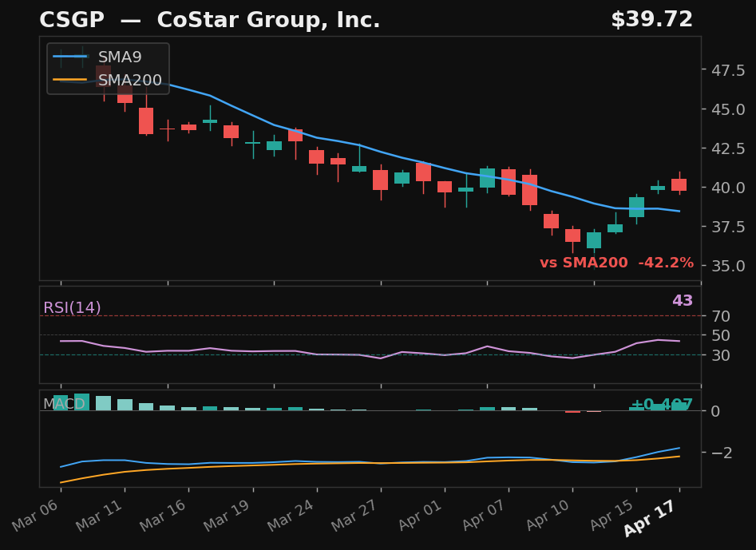Click the CoStar Group, Inc. title
The width and height of the screenshot is (756, 550).
[x=269, y=19]
